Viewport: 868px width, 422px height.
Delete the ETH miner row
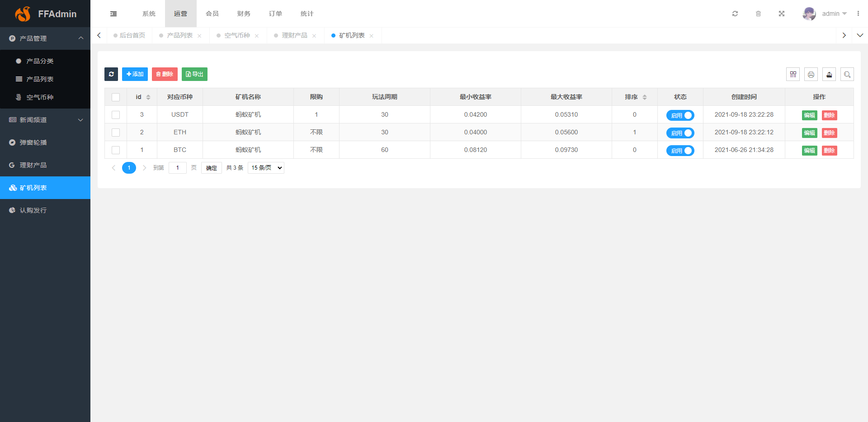click(830, 133)
